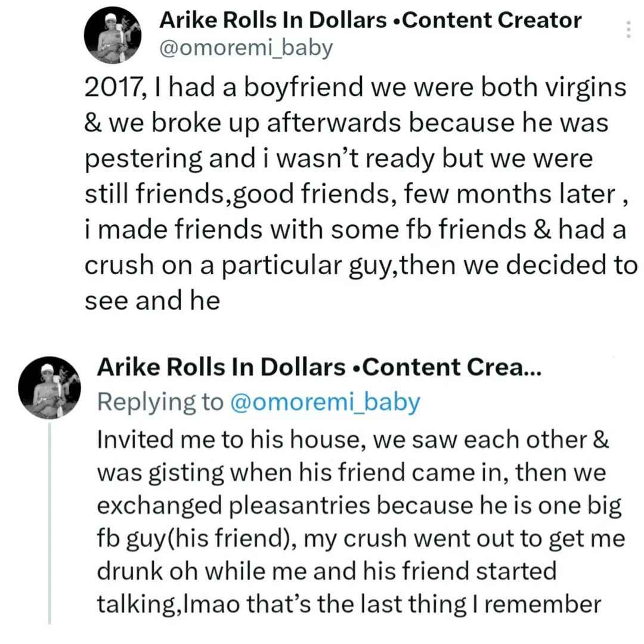Open the three-dot more options menu
This screenshot has height=644, width=644.
[x=628, y=30]
